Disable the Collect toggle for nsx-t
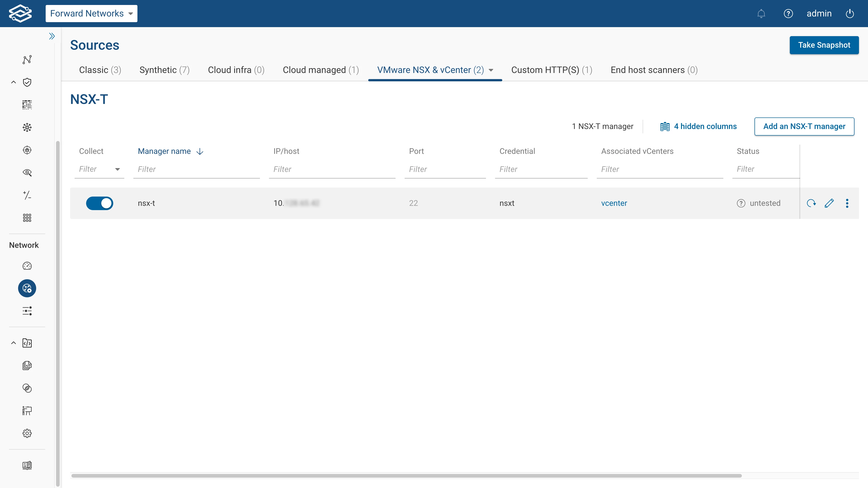 click(99, 203)
